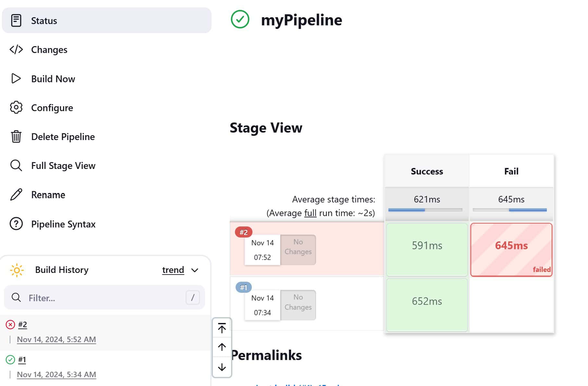Screen dimensions: 588x386
Task: Open Pipeline Syntax help icon
Action: click(16, 224)
